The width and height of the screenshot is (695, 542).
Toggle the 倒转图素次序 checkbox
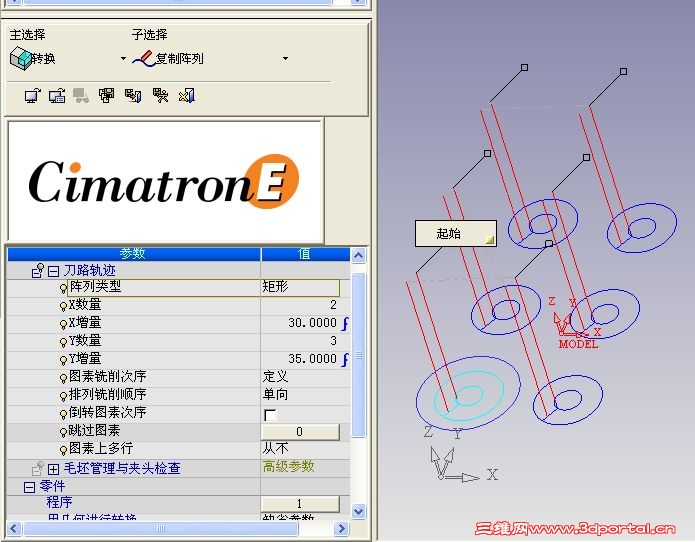point(270,415)
